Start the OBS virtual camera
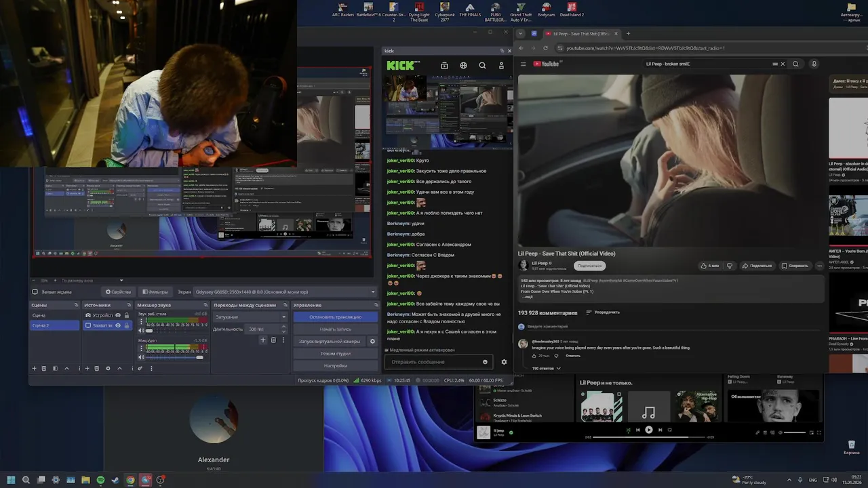The image size is (868, 488). [330, 342]
